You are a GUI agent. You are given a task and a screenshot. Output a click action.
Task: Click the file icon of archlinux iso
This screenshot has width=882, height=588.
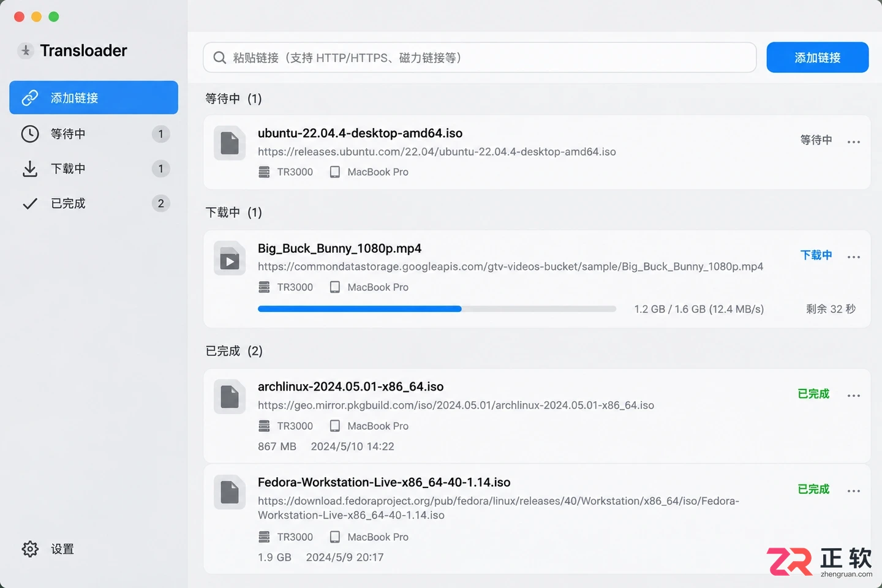[x=230, y=397]
